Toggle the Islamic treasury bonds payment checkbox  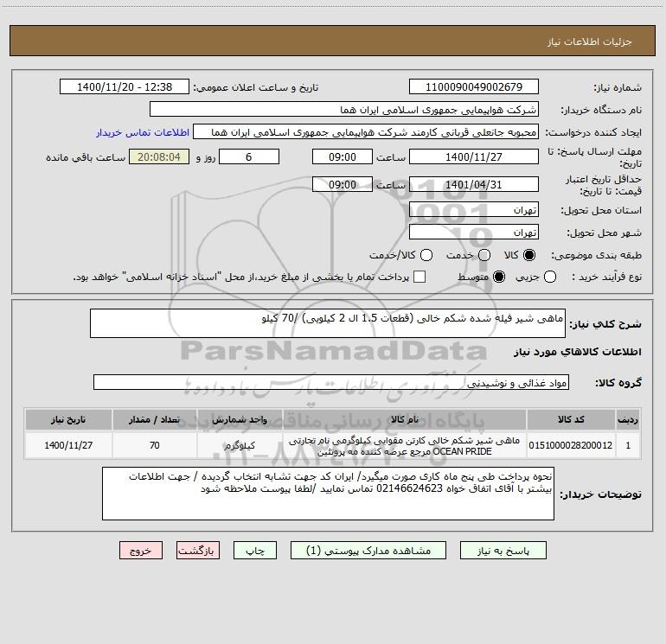pyautogui.click(x=419, y=277)
